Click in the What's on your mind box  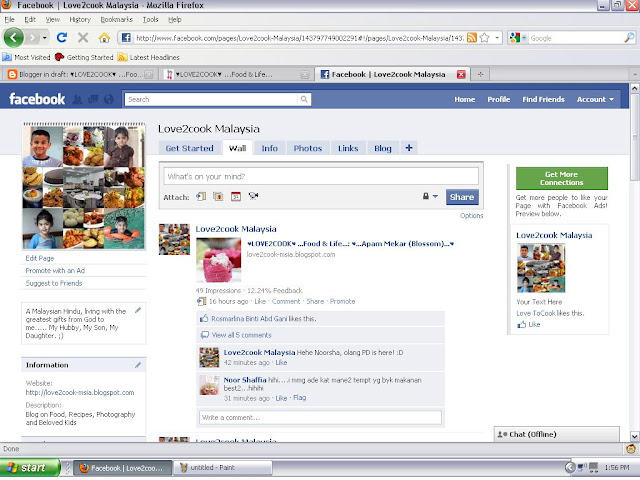321,176
